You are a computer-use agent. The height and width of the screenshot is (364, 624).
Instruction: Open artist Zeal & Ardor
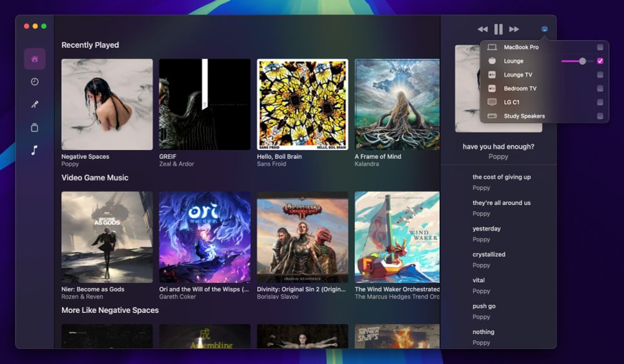[177, 164]
